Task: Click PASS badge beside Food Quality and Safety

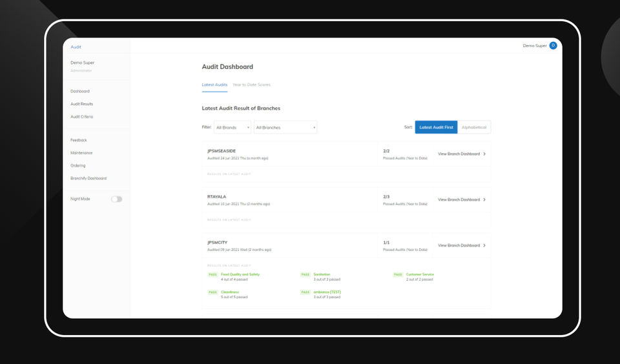Action: (212, 274)
